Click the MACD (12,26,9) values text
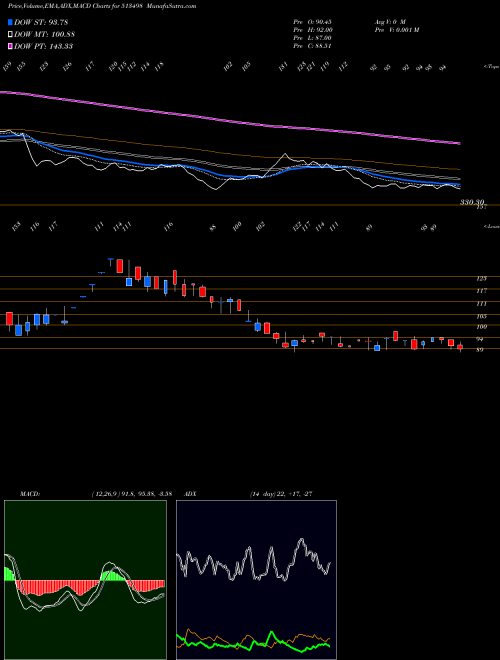The width and height of the screenshot is (500, 660). tap(131, 494)
